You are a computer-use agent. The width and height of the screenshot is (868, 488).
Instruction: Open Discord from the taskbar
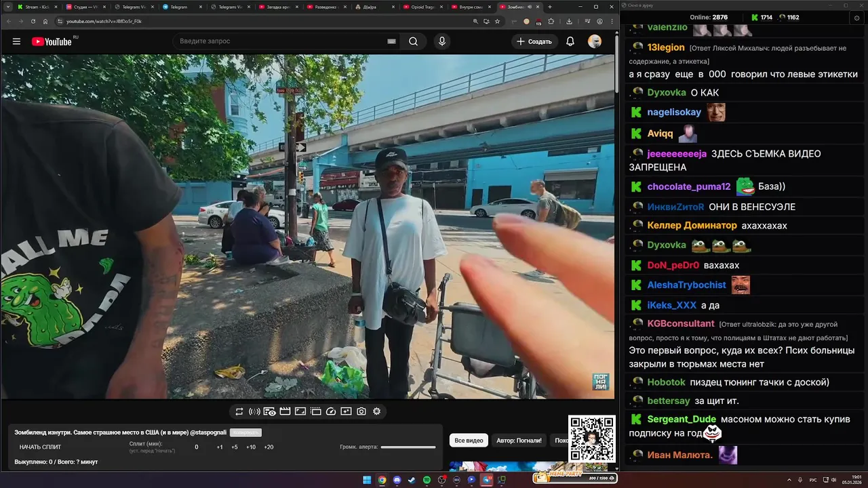pyautogui.click(x=397, y=480)
